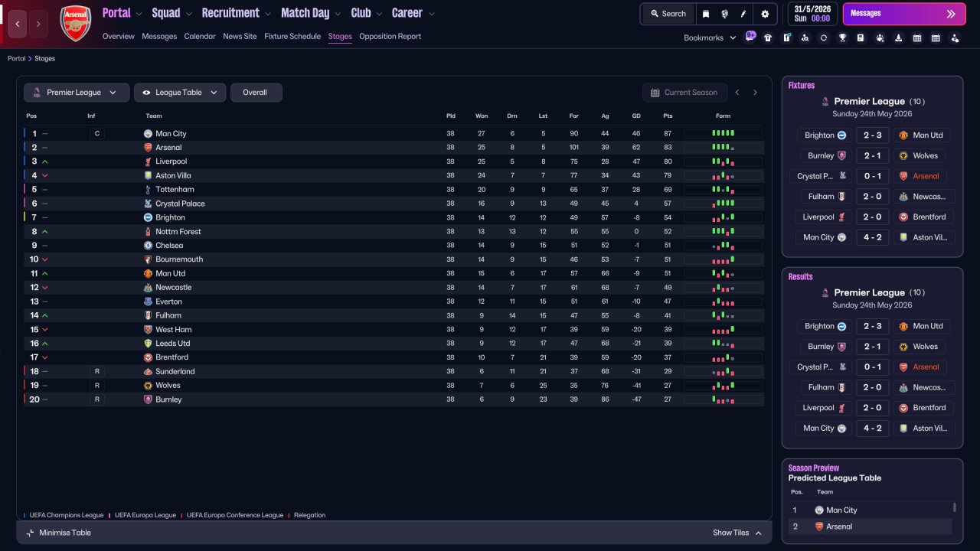Switch to the News Site tab
Screen dimensions: 980x551
(x=240, y=36)
